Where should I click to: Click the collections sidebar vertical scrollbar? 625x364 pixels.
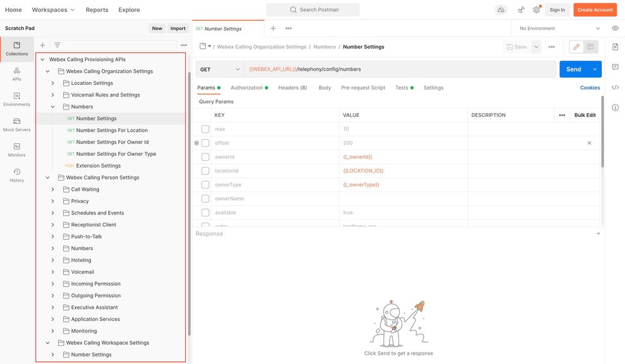pos(190,203)
